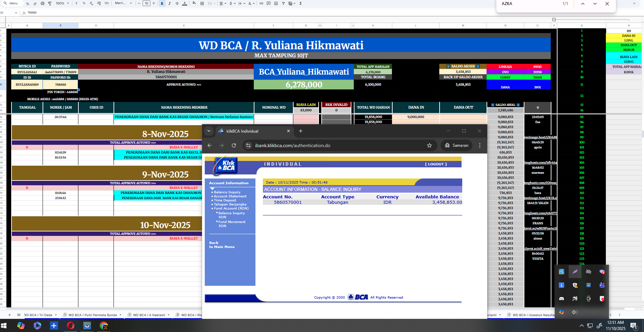Go to previous find result

pyautogui.click(x=583, y=4)
